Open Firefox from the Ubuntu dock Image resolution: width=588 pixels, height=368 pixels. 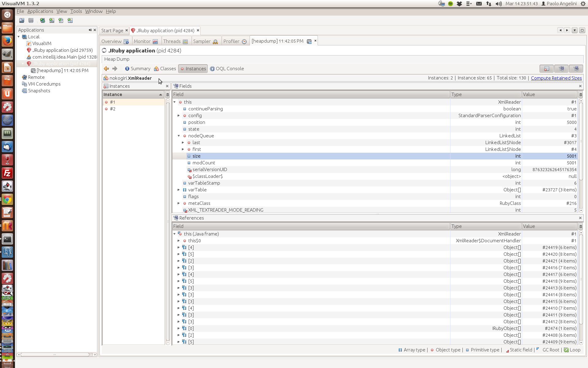[x=7, y=41]
